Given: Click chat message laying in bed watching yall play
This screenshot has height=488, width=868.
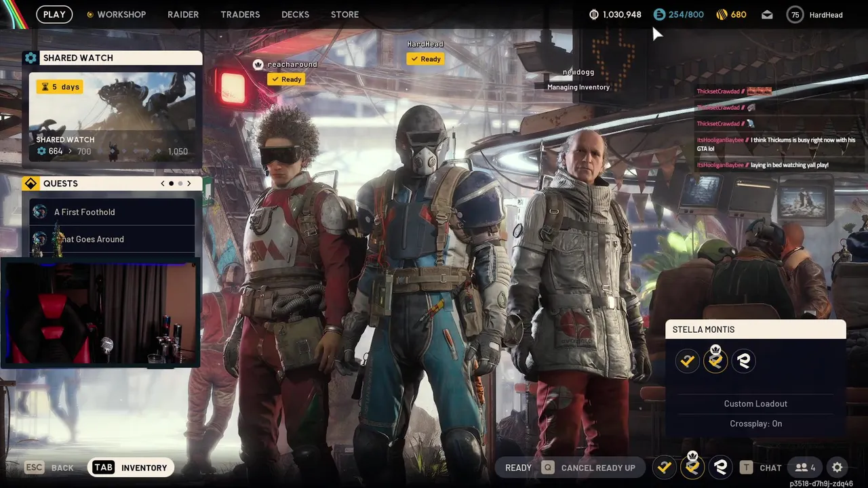Looking at the screenshot, I should [763, 165].
